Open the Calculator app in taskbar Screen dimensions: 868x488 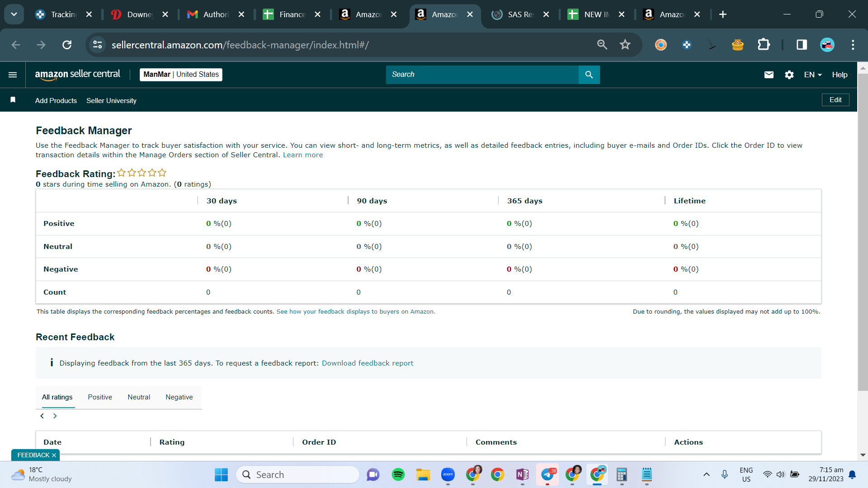(622, 474)
